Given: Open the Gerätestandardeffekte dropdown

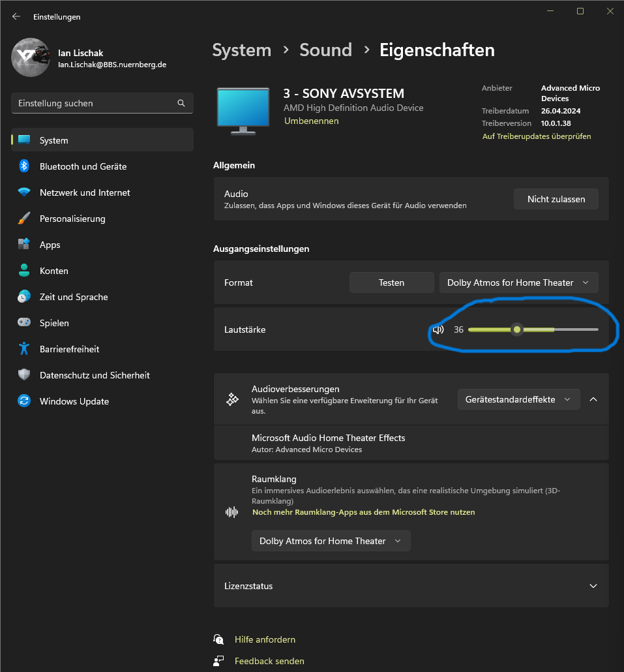Looking at the screenshot, I should coord(518,399).
